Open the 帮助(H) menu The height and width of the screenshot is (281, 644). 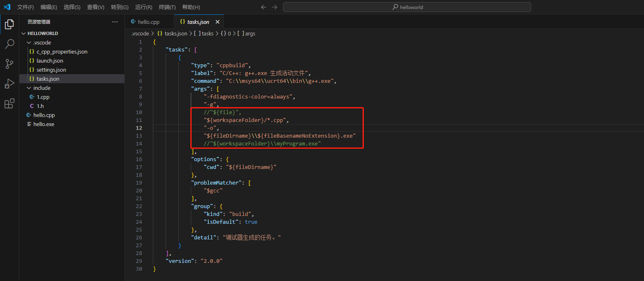[x=191, y=7]
